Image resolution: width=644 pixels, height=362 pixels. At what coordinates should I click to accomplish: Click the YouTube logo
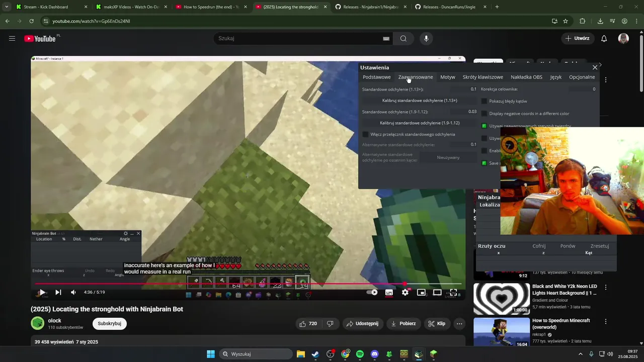click(40, 39)
